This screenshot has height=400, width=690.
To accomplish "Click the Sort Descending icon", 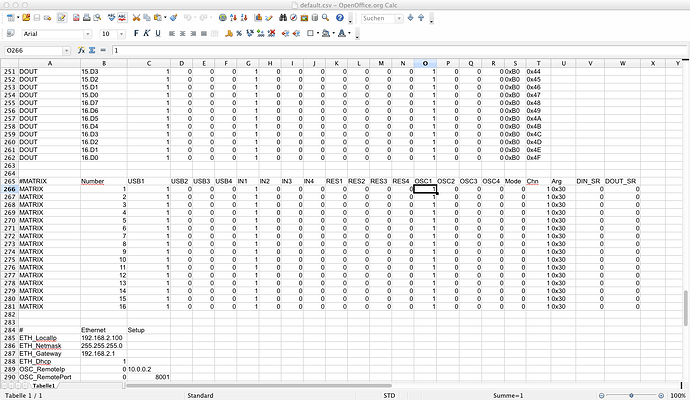I will pos(244,18).
